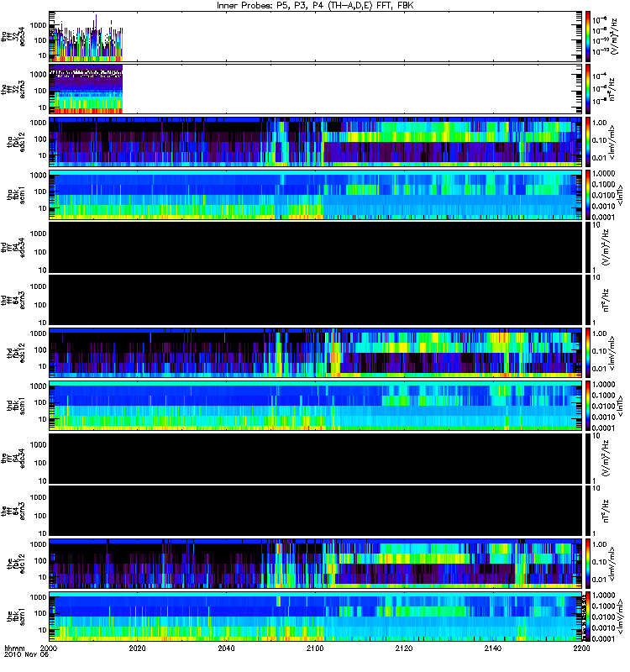
Task: Click the black thd fff 64 edc34 panel
Action: [x=315, y=247]
